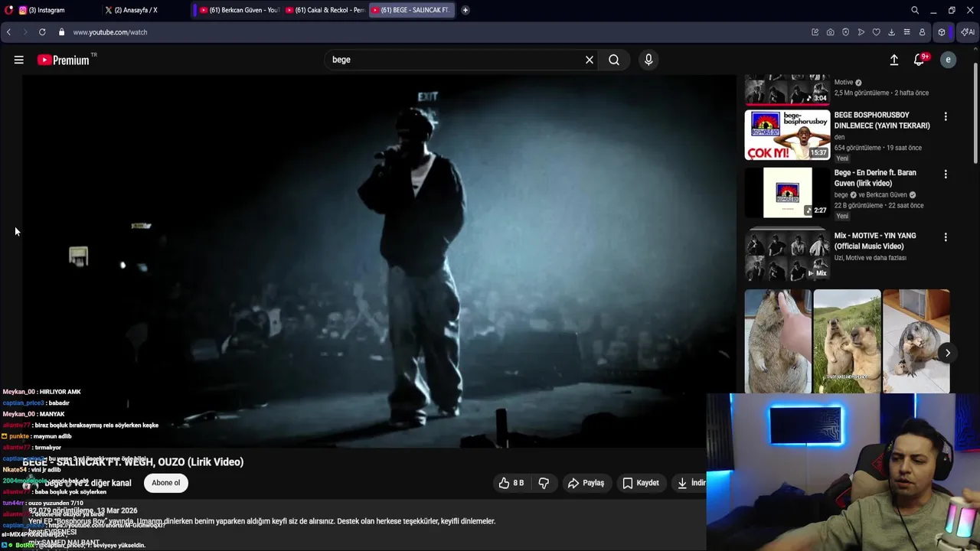The width and height of the screenshot is (980, 551).
Task: Select the BEGE - SALINCAK tab
Action: [412, 10]
